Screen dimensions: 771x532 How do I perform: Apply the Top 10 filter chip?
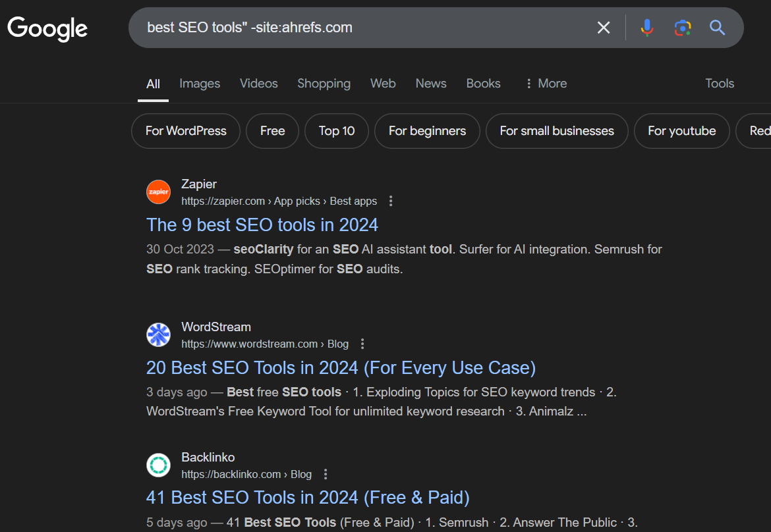[x=337, y=130]
